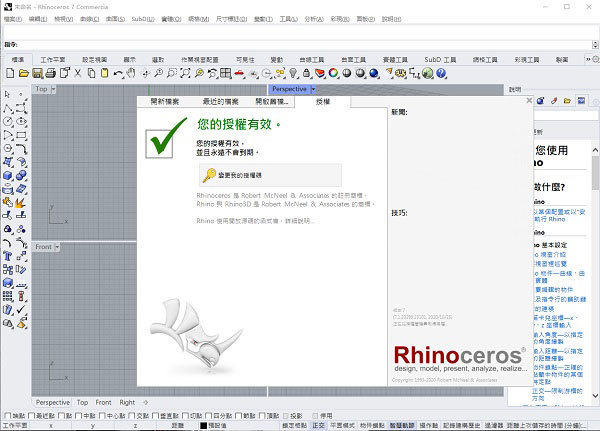The height and width of the screenshot is (431, 600).
Task: Click the 開啟舊檔... open file tab button
Action: [x=272, y=102]
